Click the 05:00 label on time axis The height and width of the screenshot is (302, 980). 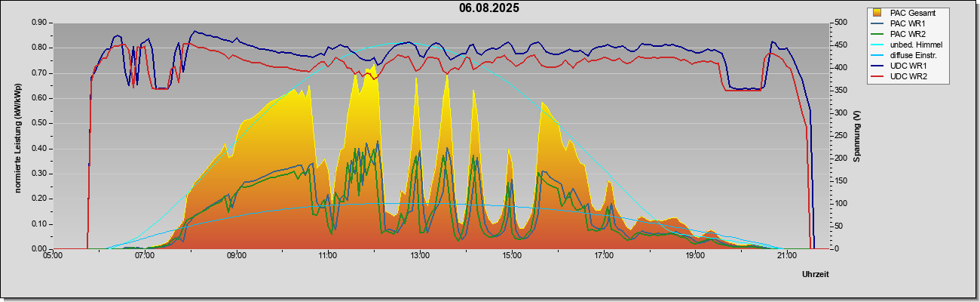pyautogui.click(x=53, y=256)
